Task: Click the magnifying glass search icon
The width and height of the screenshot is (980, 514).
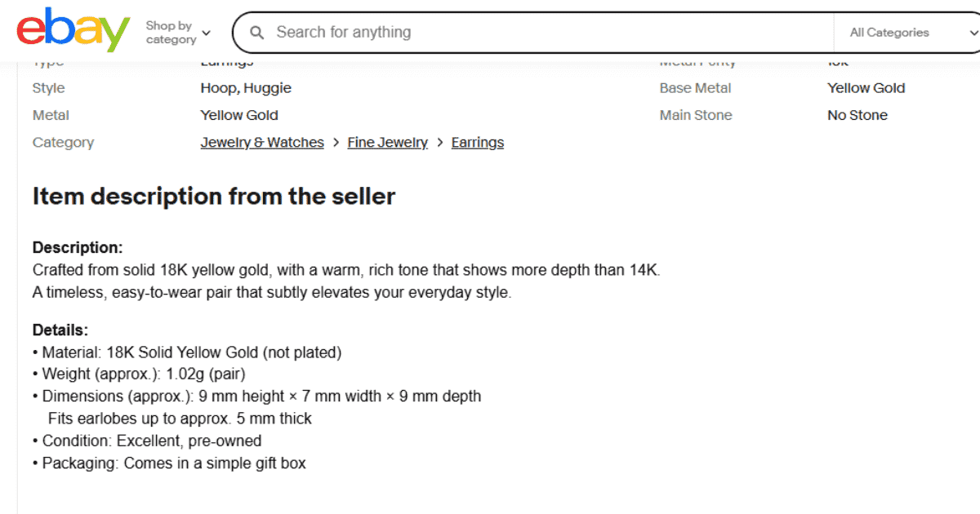Action: coord(257,33)
